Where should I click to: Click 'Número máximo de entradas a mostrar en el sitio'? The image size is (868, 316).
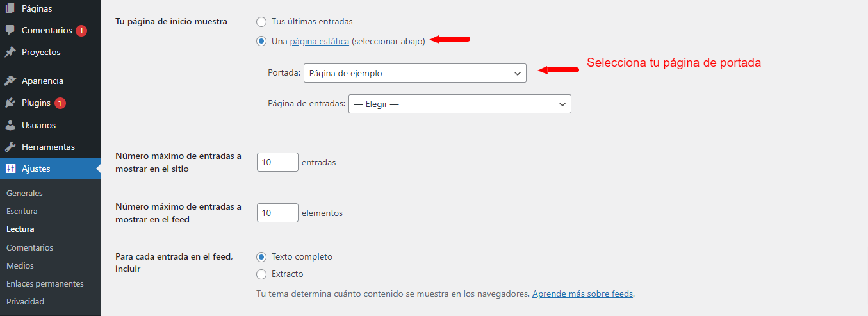[178, 162]
